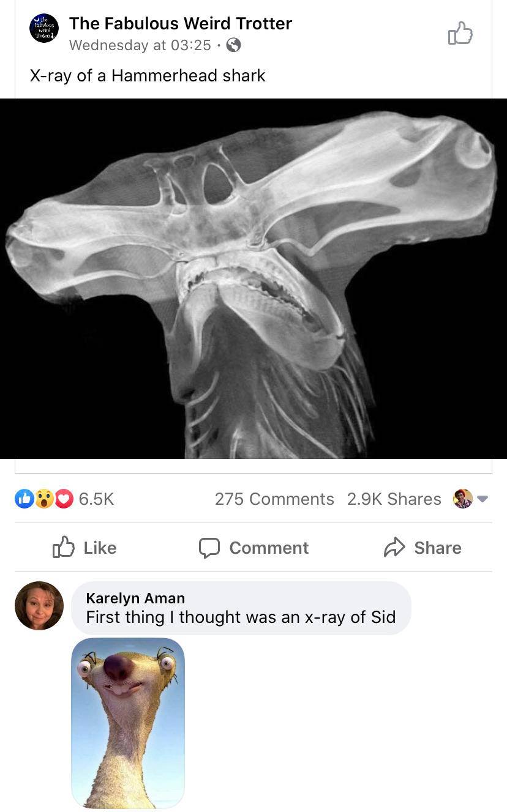This screenshot has height=812, width=507.
Task: Click the Karelyn Aman commenter name
Action: pyautogui.click(x=135, y=598)
